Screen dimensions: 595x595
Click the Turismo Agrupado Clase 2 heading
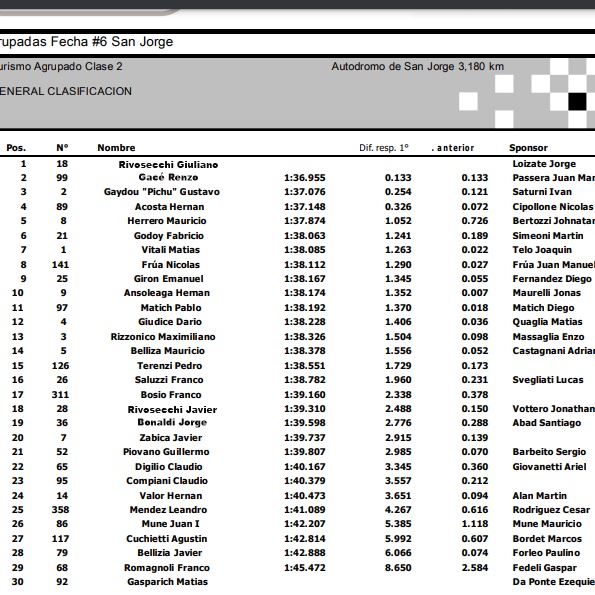click(61, 66)
